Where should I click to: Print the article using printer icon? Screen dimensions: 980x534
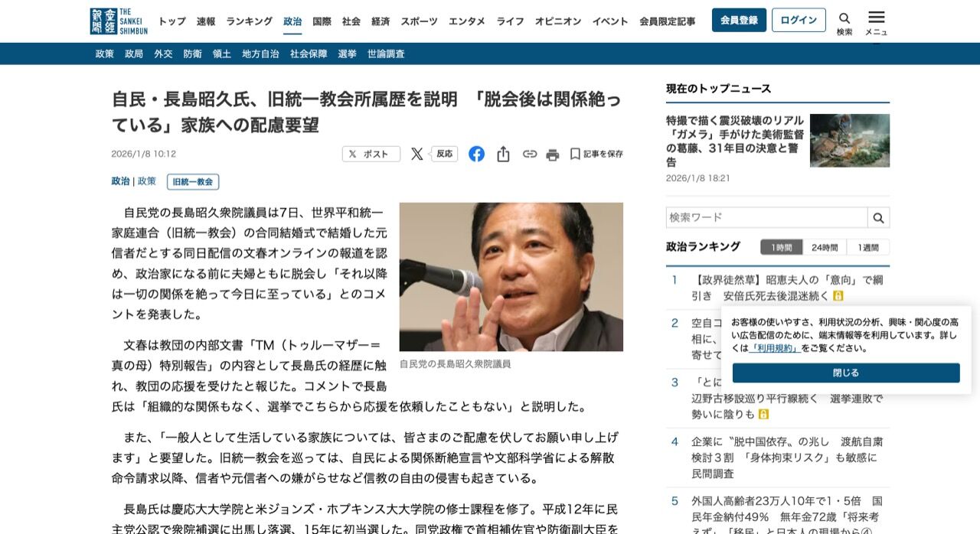[x=553, y=155]
